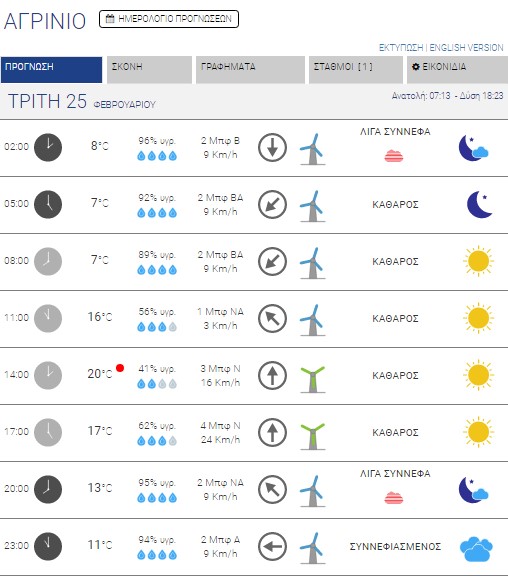Click the humidity droplets at 17:00

point(157,441)
